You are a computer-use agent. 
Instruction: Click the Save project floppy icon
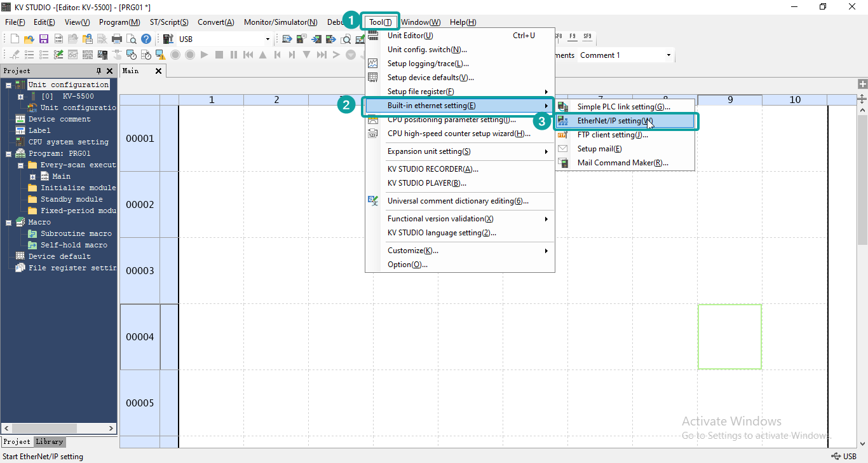click(x=44, y=39)
